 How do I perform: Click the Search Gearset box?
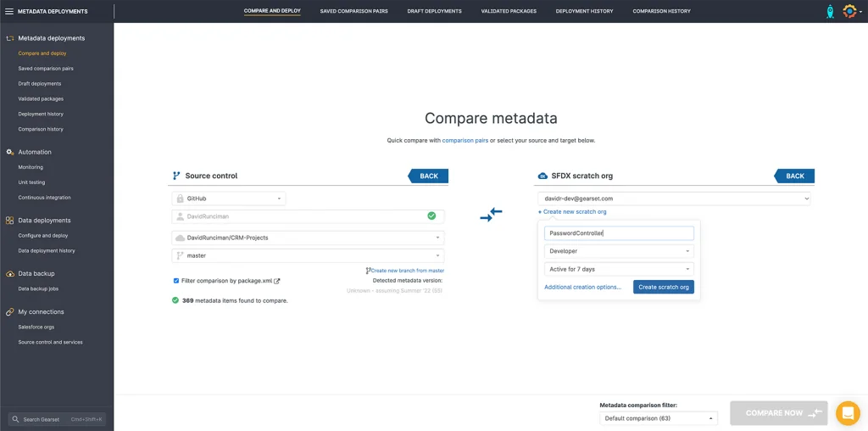(57, 419)
